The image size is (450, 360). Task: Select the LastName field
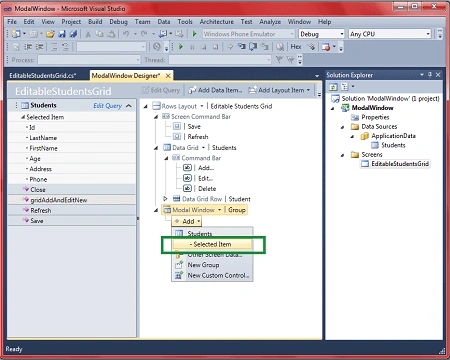43,138
